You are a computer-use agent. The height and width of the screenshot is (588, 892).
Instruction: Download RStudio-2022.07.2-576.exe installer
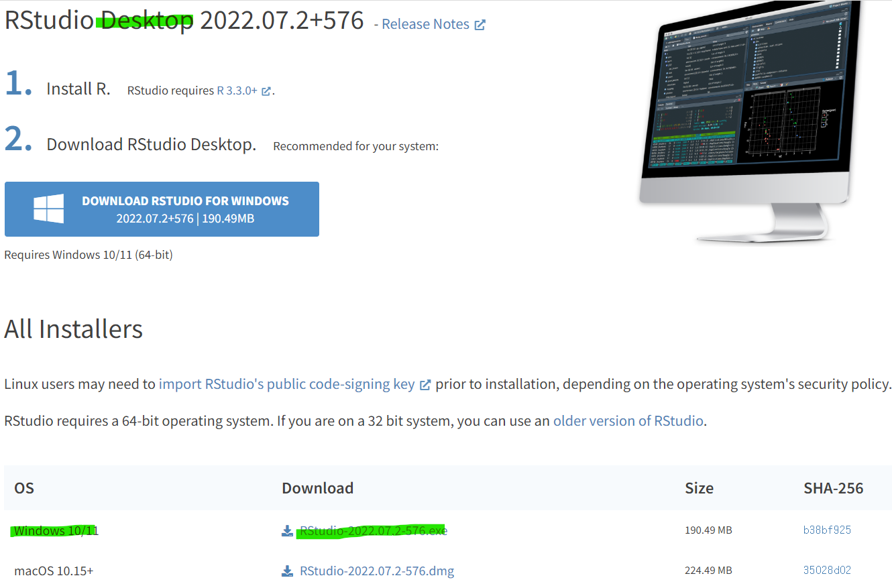[374, 531]
